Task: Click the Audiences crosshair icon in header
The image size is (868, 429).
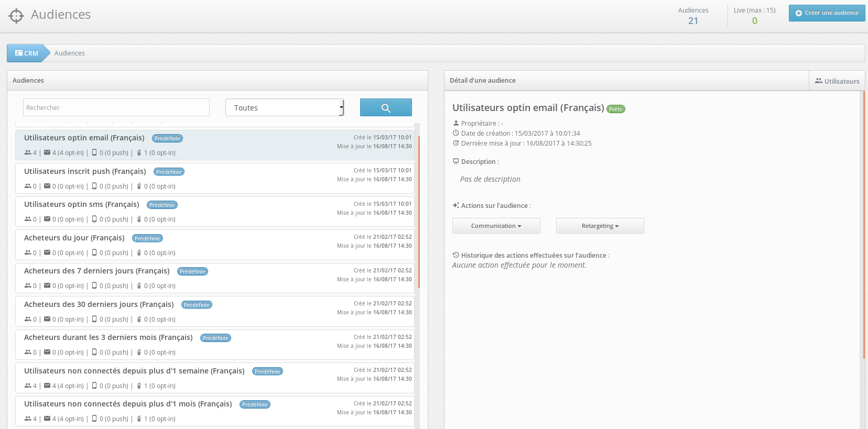Action: tap(16, 16)
